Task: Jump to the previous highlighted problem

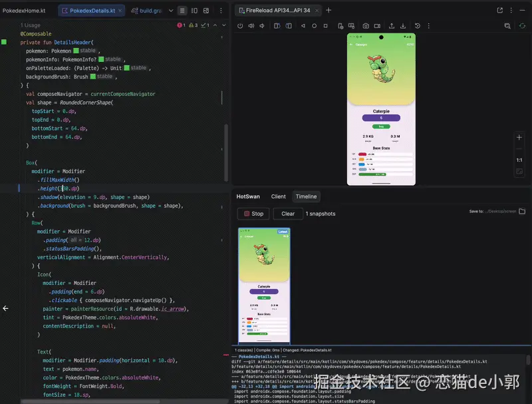Action: [x=215, y=25]
